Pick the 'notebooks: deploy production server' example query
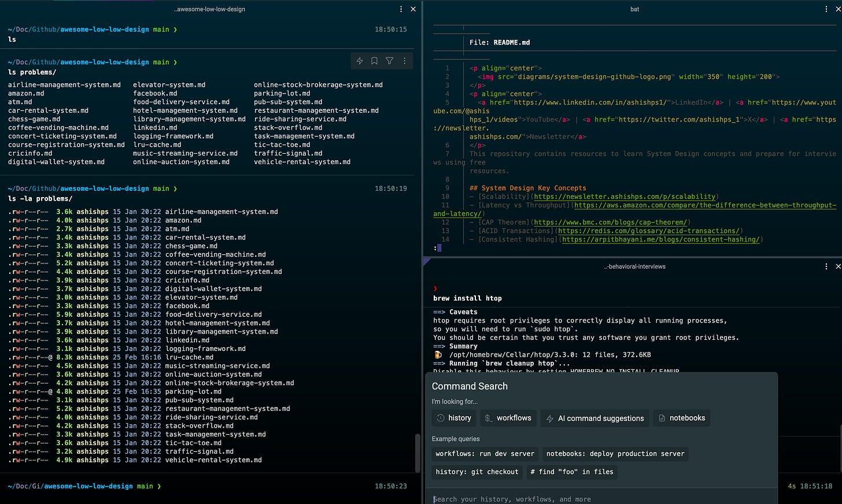Viewport: 842px width, 504px height. coord(615,454)
